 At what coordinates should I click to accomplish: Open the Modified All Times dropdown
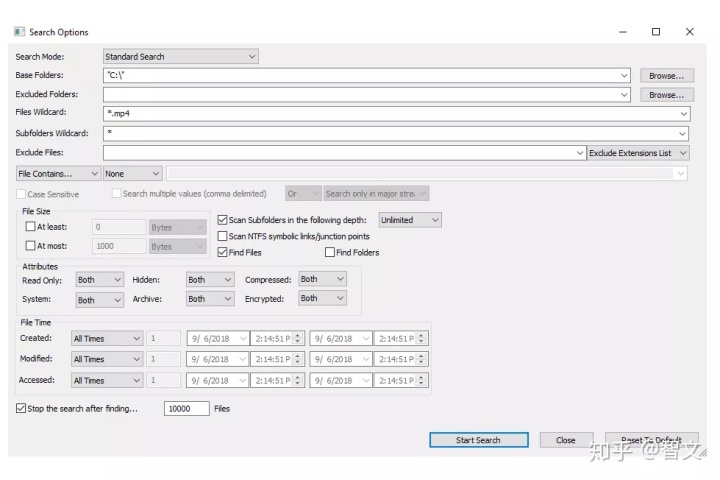click(x=107, y=359)
